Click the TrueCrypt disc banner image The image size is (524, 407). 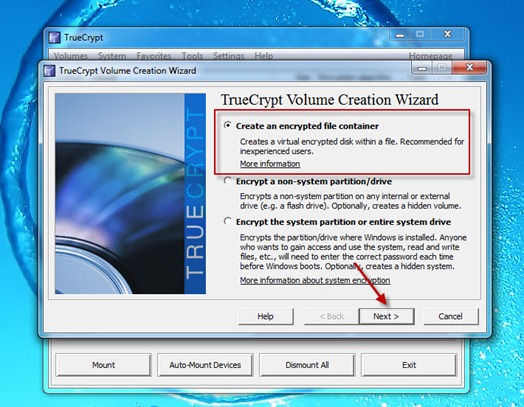[130, 194]
